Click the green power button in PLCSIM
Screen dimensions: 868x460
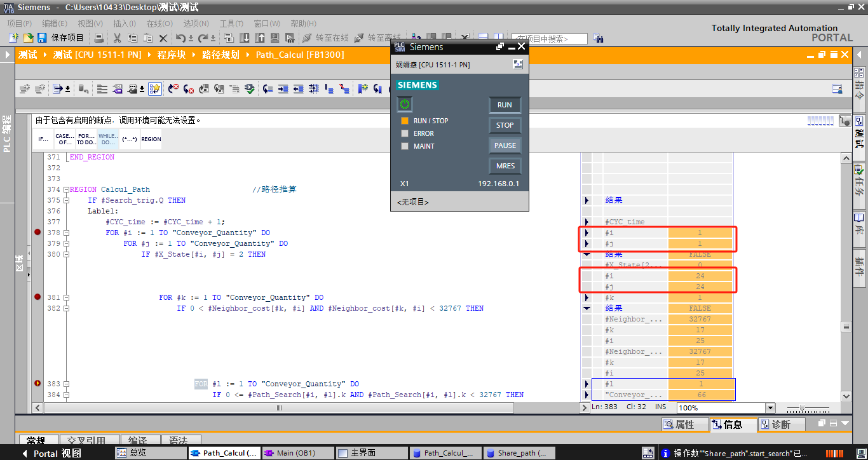(x=404, y=104)
